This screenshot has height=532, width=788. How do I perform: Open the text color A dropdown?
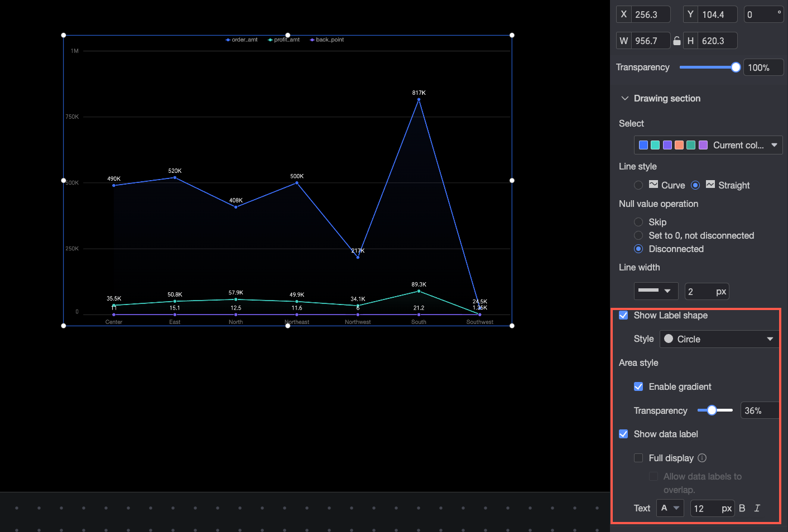point(670,508)
